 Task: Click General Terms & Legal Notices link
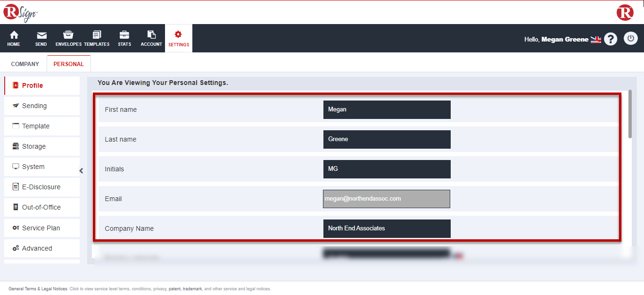click(x=38, y=289)
